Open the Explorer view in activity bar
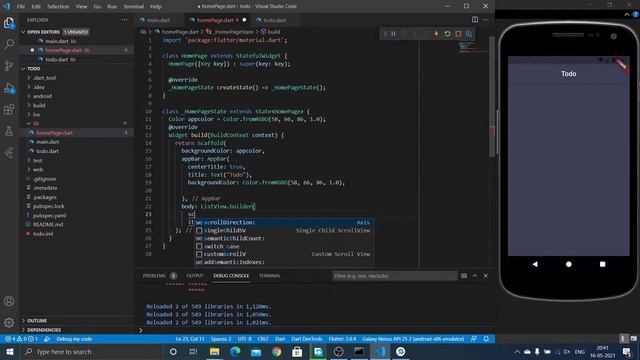Viewport: 640px width, 360px height. tap(9, 23)
